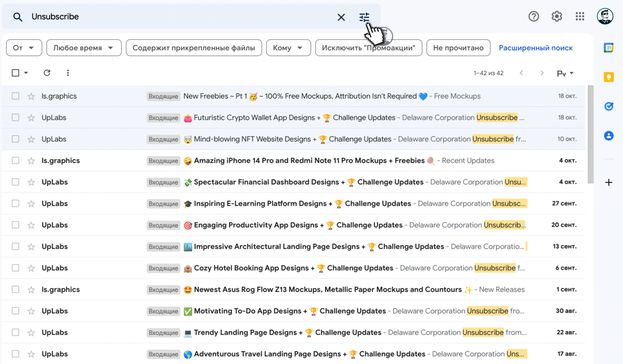Click the vertical scrollbar of message list
The width and height of the screenshot is (623, 364).
coord(590,134)
